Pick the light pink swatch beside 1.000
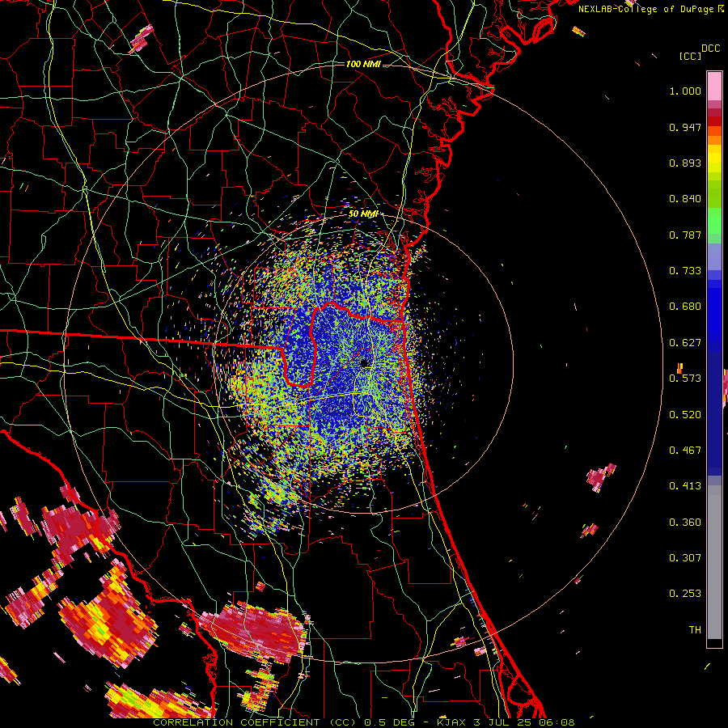 (x=714, y=87)
